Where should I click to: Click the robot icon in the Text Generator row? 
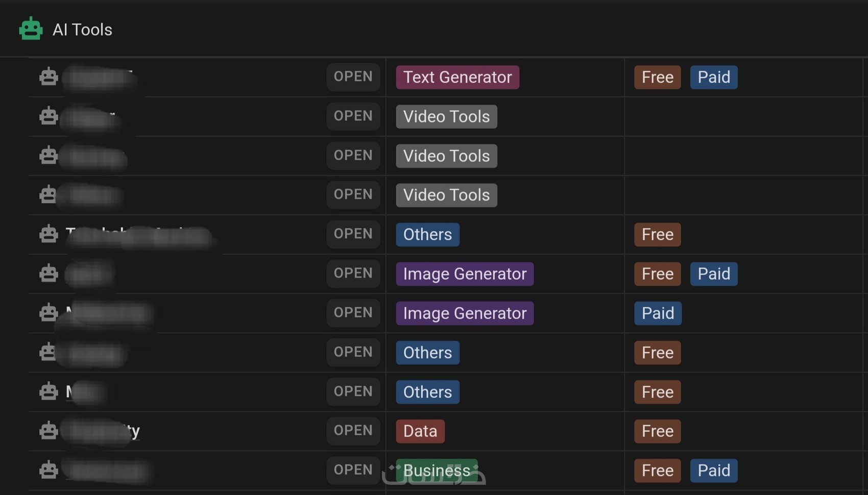(49, 77)
